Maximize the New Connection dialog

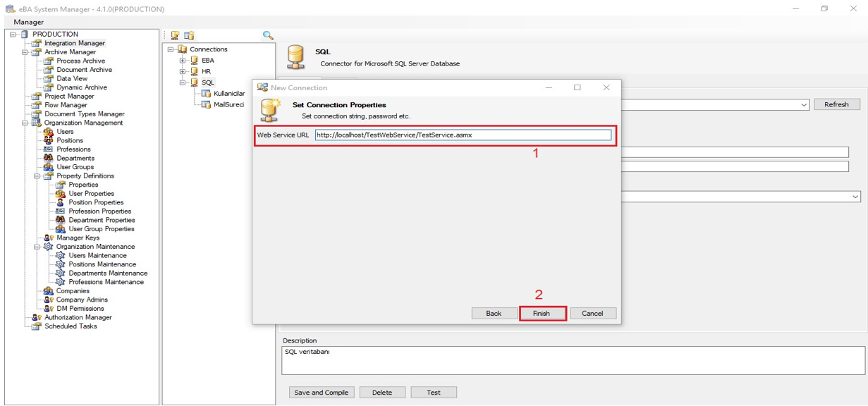[x=577, y=87]
